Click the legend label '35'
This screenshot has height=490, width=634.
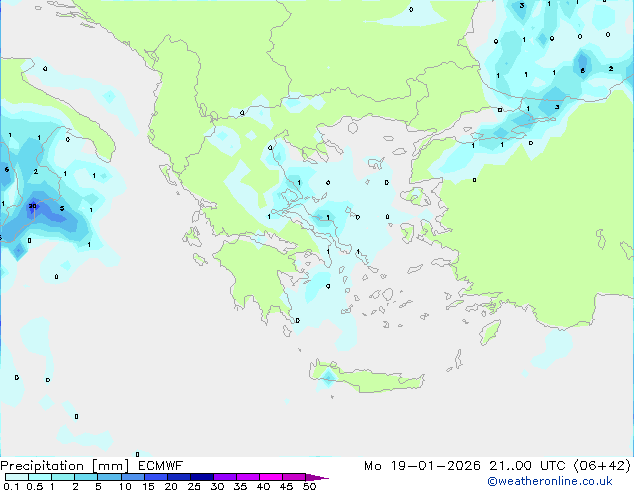pyautogui.click(x=240, y=486)
